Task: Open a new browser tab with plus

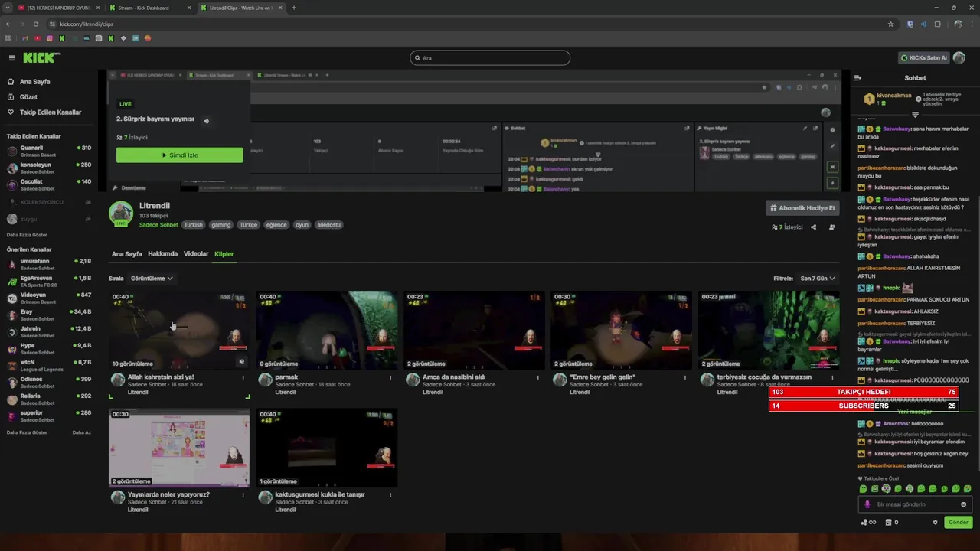Action: (294, 8)
